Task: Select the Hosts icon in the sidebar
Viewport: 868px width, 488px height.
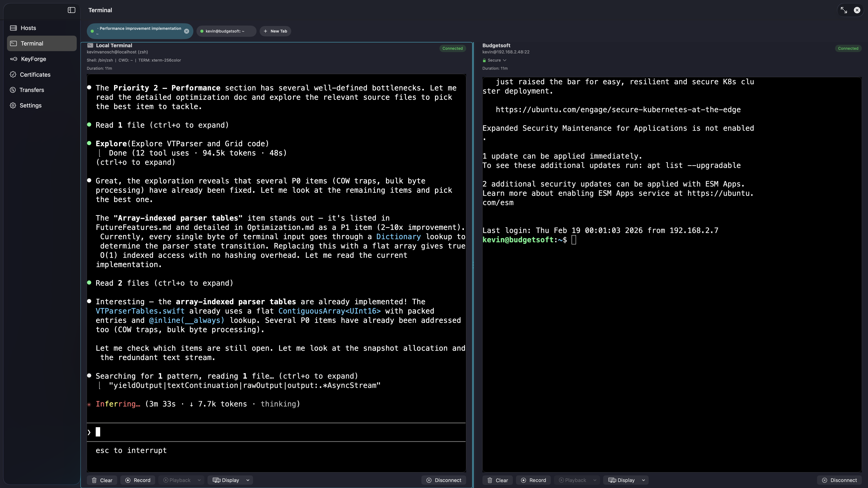Action: (14, 28)
